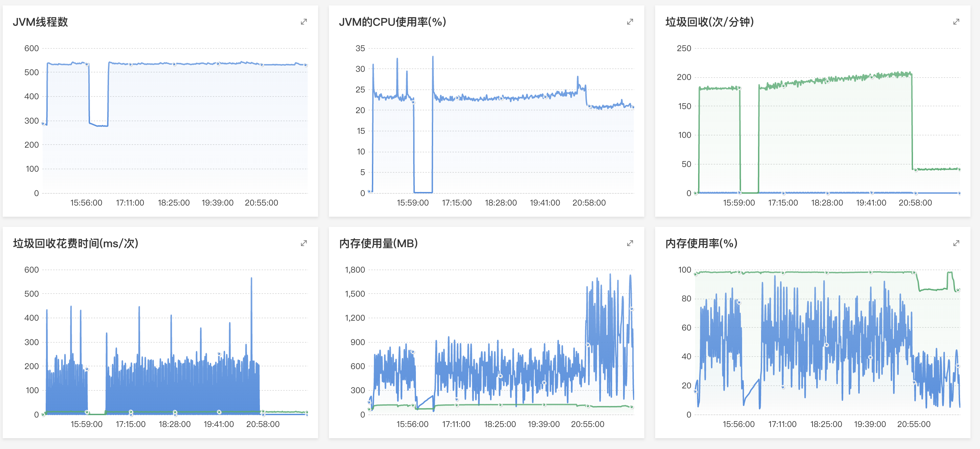Click the 内存使用率(%) panel title
Image resolution: width=980 pixels, height=449 pixels.
[701, 243]
